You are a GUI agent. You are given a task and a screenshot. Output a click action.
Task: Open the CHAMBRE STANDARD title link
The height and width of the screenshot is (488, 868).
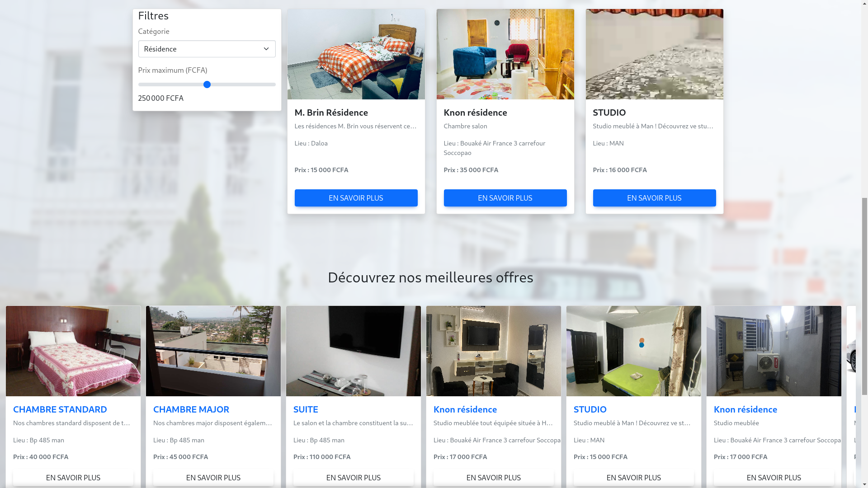pyautogui.click(x=60, y=409)
